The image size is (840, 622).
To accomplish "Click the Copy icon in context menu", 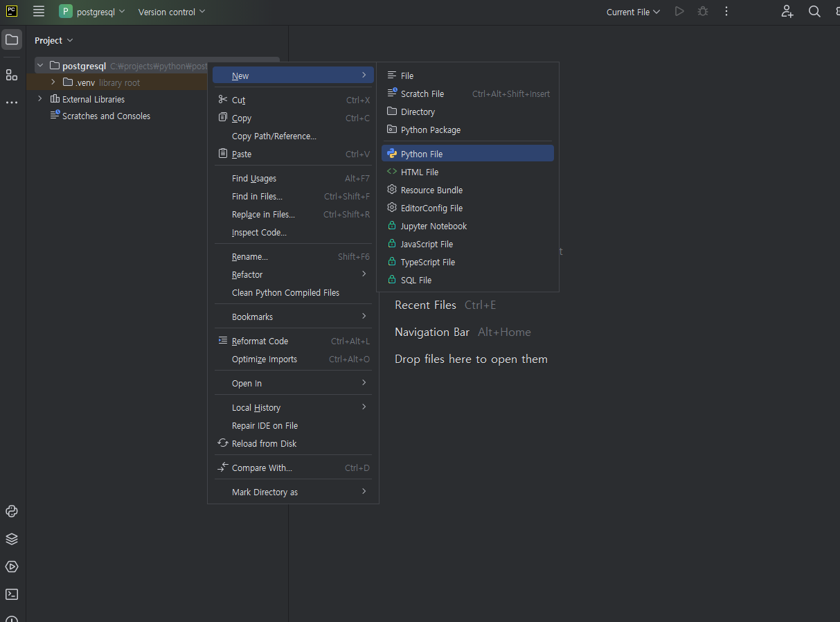I will coord(223,118).
